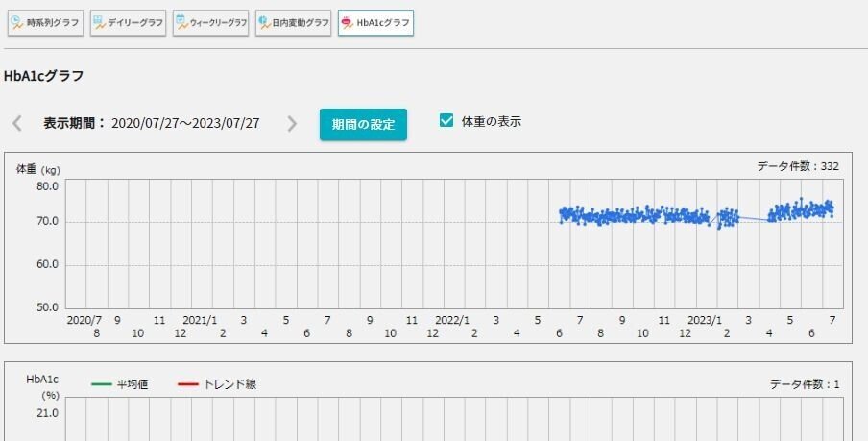Click the 2022/1 axis label
868x441 pixels.
452,320
